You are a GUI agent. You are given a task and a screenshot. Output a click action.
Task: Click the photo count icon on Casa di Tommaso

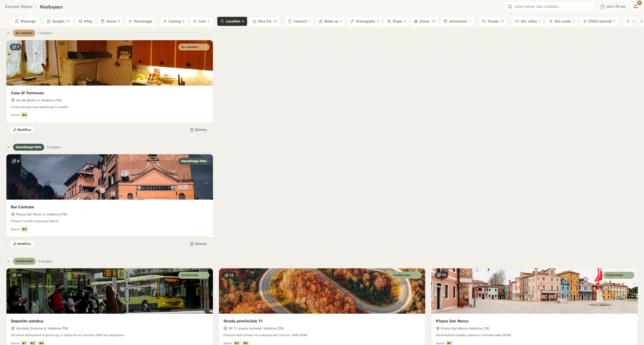[14, 47]
